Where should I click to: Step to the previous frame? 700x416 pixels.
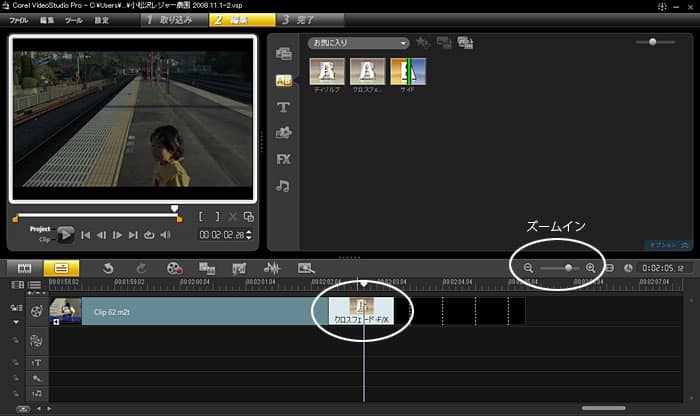point(101,235)
